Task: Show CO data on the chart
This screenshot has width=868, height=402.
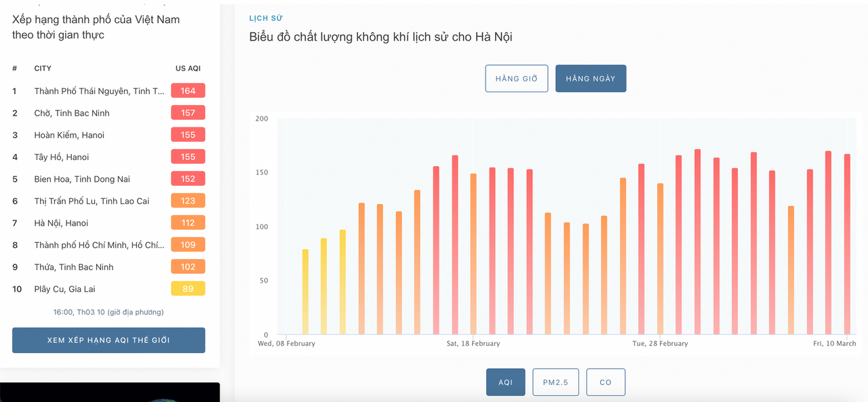Action: coord(606,382)
